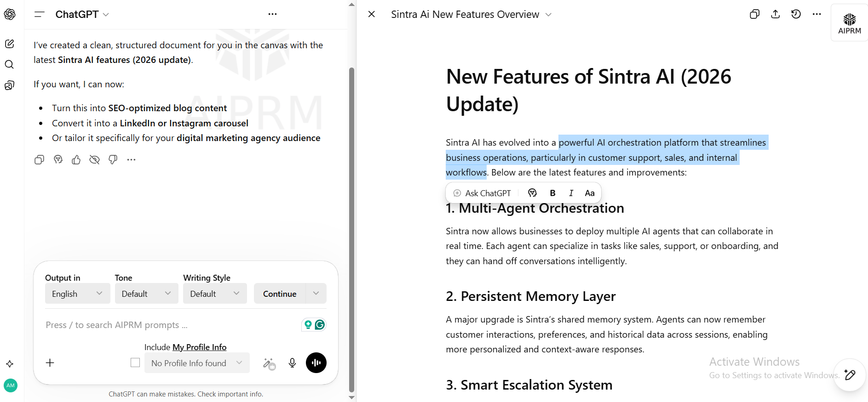Open the AM profile avatar
Image resolution: width=868 pixels, height=402 pixels.
click(x=11, y=385)
